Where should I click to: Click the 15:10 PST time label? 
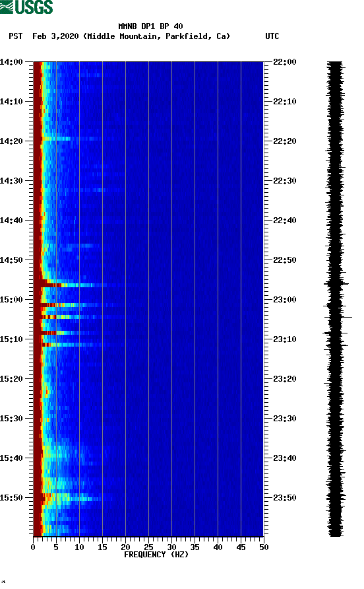pos(11,339)
